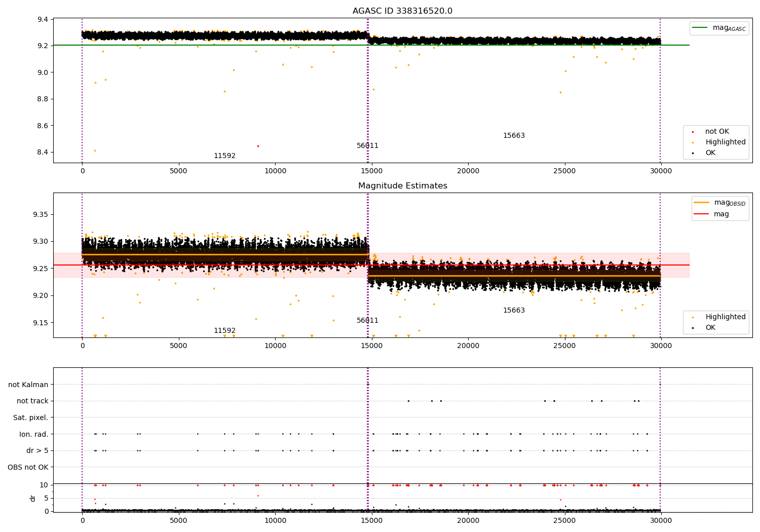Image resolution: width=760 pixels, height=532 pixels.
Task: Click y-axis tick '9.4' on top plot
Action: point(43,20)
